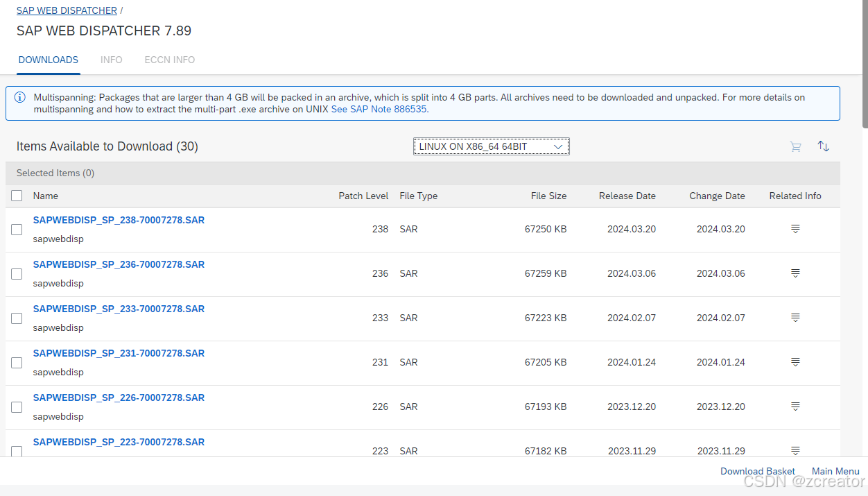Image resolution: width=868 pixels, height=496 pixels.
Task: Open related info for patch level 231
Action: pyautogui.click(x=795, y=362)
